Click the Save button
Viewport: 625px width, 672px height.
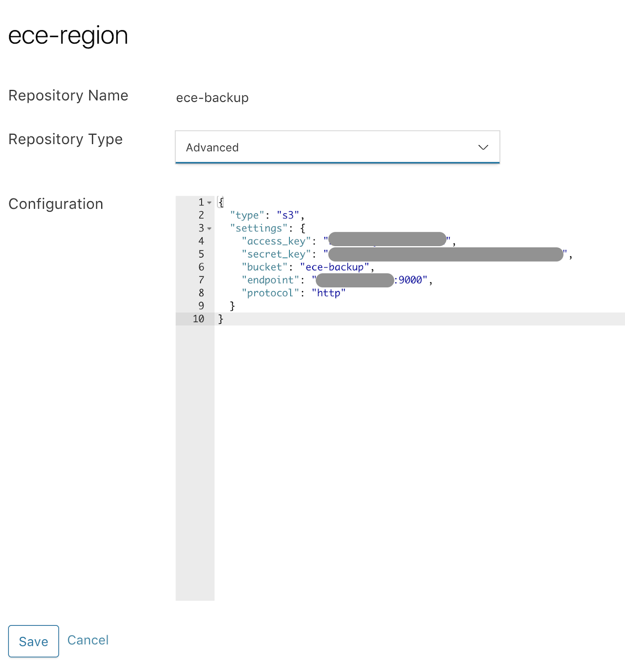click(x=34, y=641)
